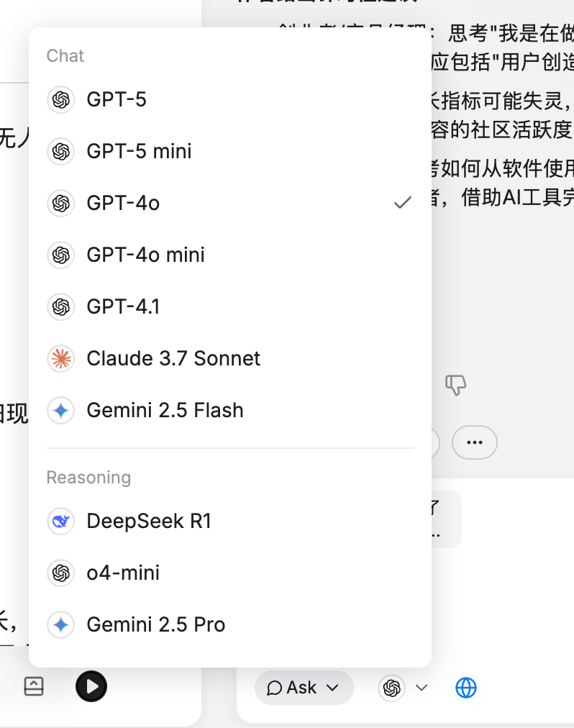Choose Claude 3.7 Sonnet model
Screen dimensions: 574x728
[x=230, y=358]
